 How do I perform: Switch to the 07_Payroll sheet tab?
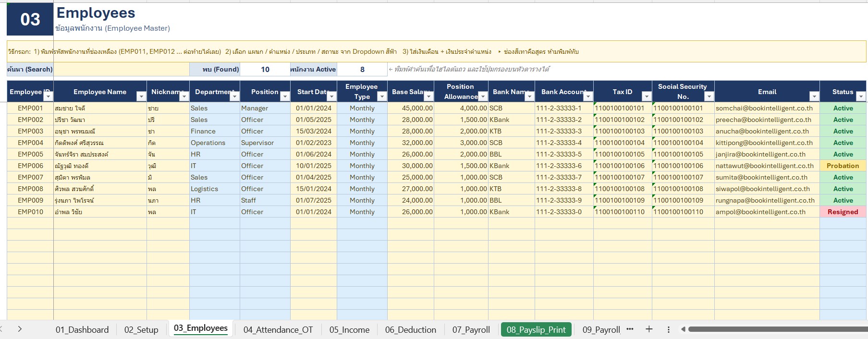pos(471,330)
